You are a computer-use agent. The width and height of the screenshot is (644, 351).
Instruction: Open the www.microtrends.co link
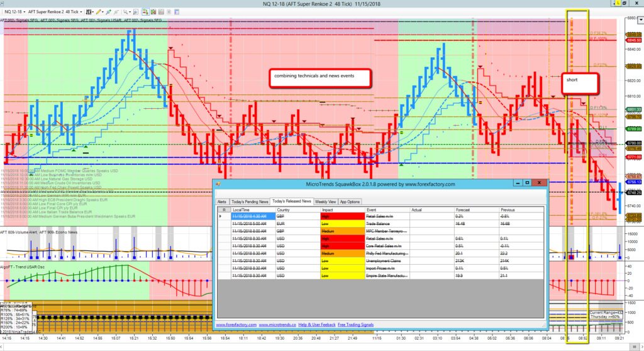[277, 325]
